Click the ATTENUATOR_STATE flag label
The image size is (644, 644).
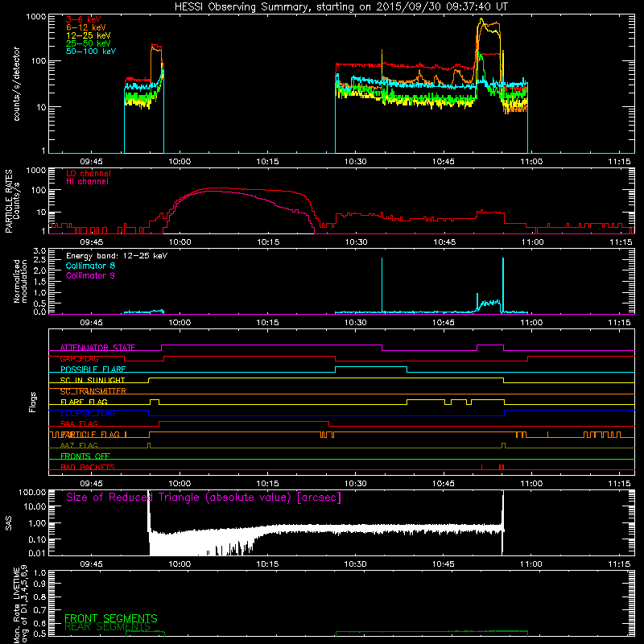pos(97,348)
